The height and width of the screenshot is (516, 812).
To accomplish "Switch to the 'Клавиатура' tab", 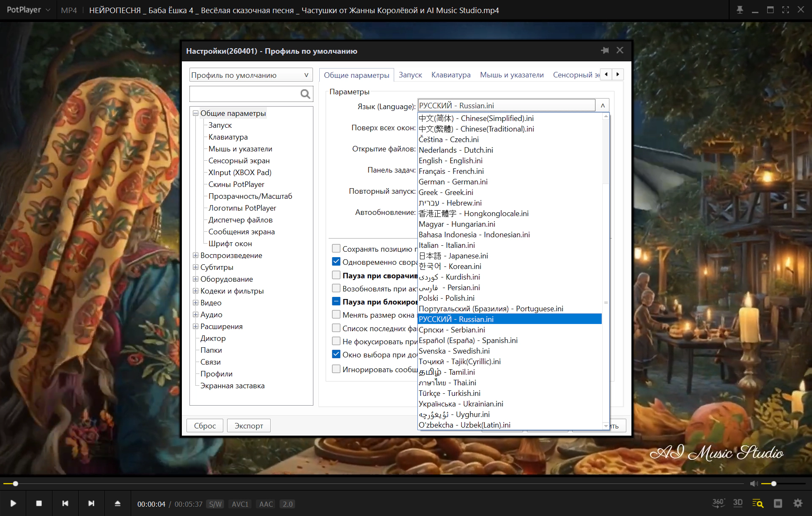I will tap(450, 75).
